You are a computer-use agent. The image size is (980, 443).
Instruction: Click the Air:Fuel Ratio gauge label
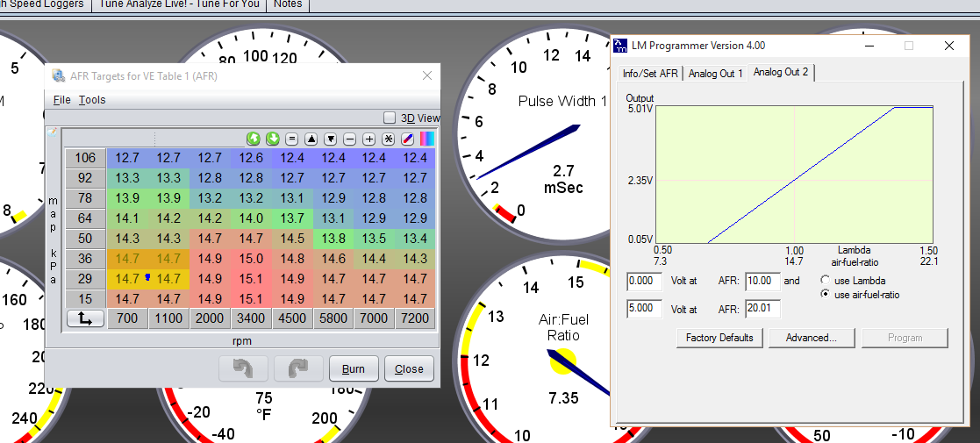563,327
